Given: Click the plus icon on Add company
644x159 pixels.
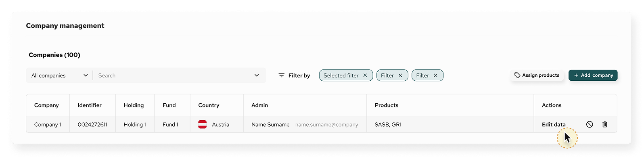Looking at the screenshot, I should tap(576, 75).
